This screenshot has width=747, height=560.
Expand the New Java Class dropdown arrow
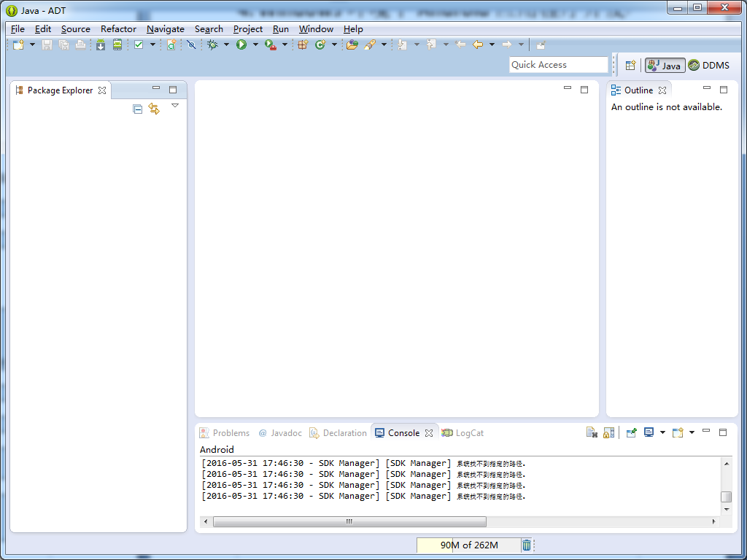(x=334, y=44)
